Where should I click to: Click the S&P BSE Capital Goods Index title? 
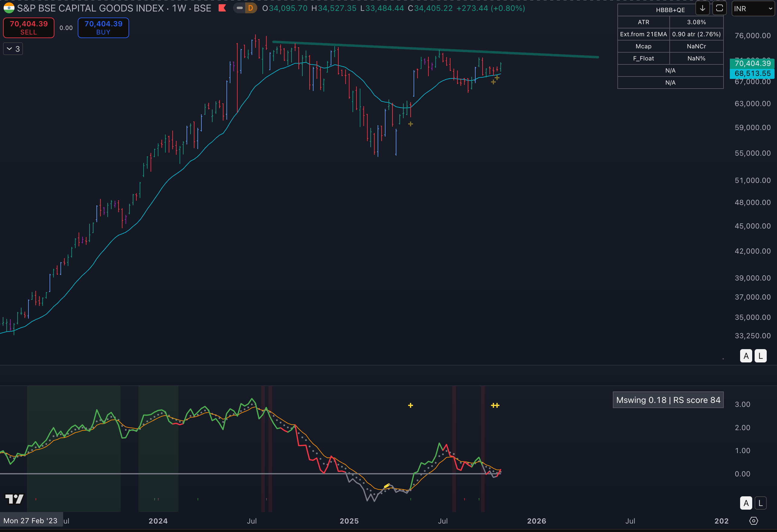pos(90,8)
